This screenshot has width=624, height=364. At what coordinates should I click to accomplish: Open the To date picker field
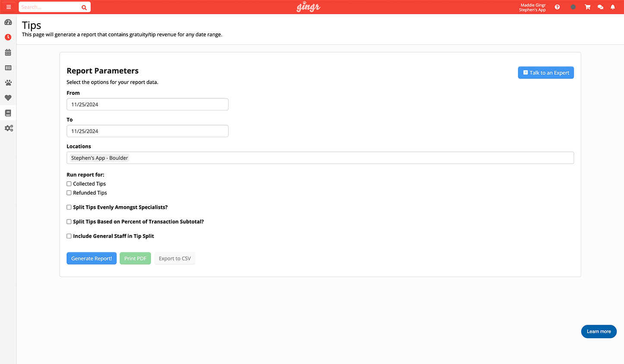tap(147, 131)
